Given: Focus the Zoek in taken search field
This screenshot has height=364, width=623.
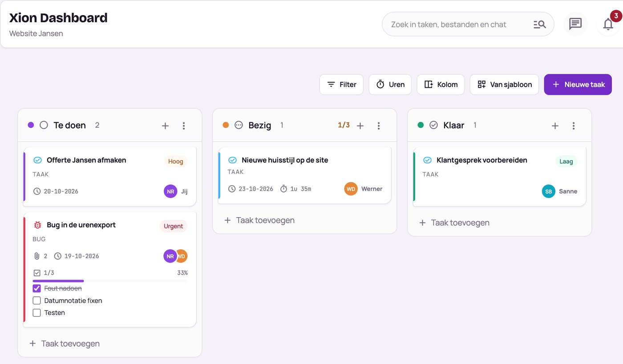Looking at the screenshot, I should (468, 24).
